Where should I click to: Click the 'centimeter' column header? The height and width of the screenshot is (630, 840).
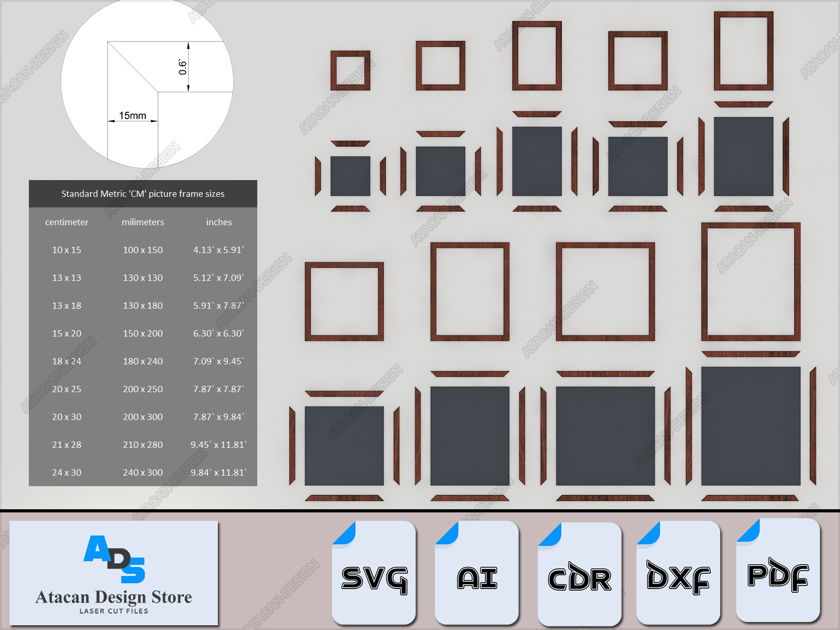click(67, 222)
